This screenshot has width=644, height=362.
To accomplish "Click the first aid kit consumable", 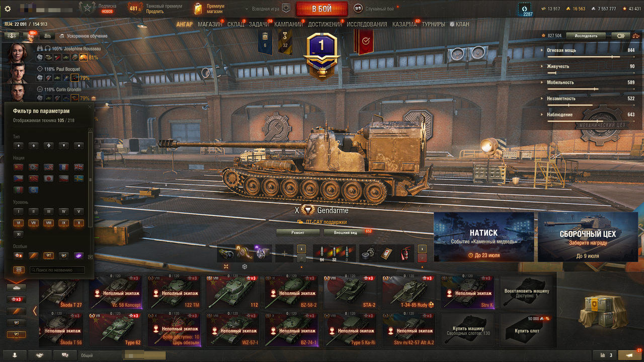I will coord(386,253).
